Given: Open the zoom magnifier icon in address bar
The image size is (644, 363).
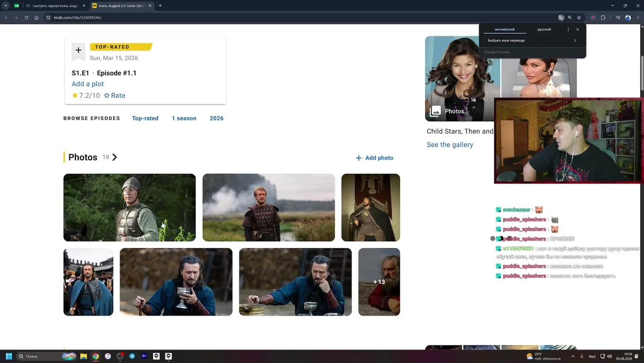Looking at the screenshot, I should 570,18.
